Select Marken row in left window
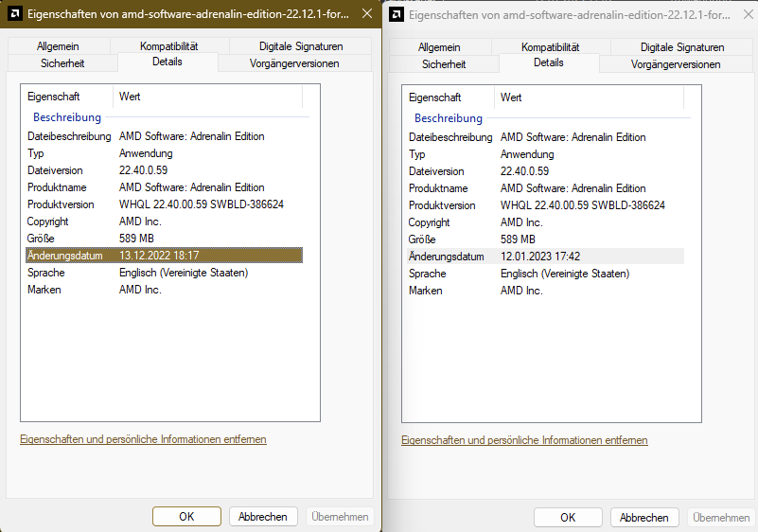Viewport: 758px width, 532px height. click(164, 290)
